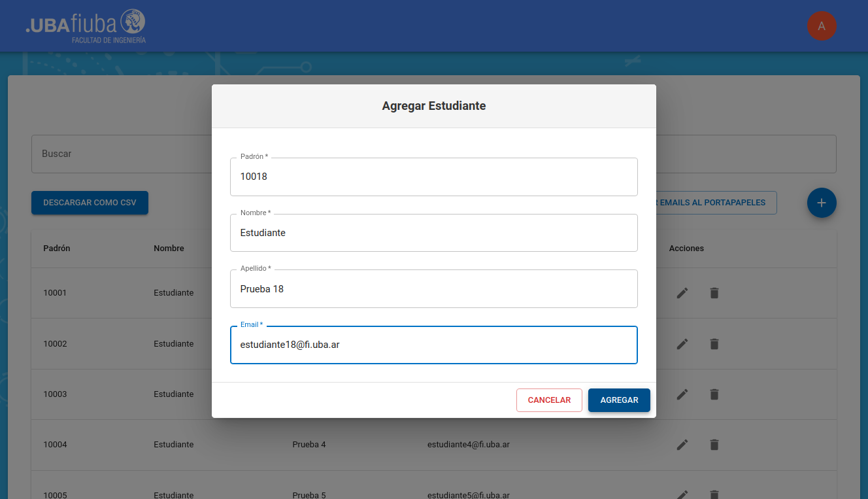
Task: Click the edit pencil for student 10001
Action: 682,293
